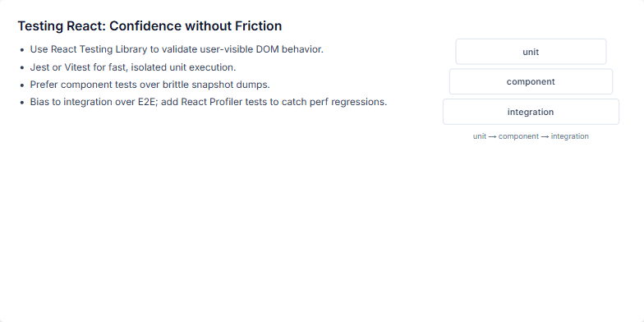The height and width of the screenshot is (322, 644).
Task: Click the first arrow in the caption
Action: [x=493, y=136]
